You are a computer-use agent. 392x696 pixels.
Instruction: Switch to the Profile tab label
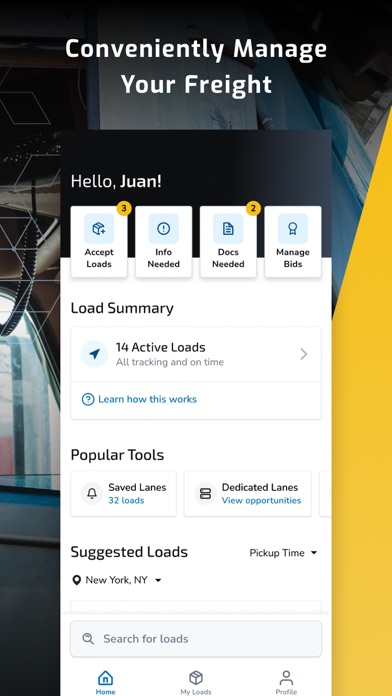tap(286, 692)
